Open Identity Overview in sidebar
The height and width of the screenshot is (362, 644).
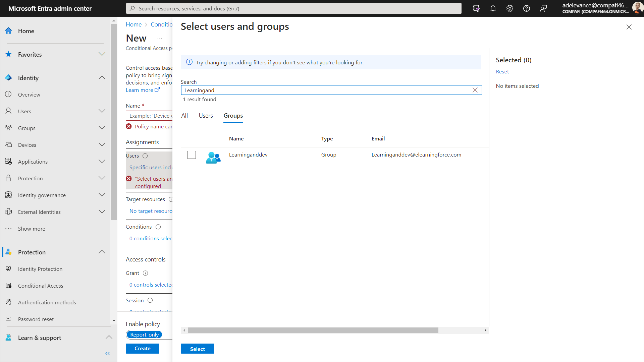click(29, 95)
